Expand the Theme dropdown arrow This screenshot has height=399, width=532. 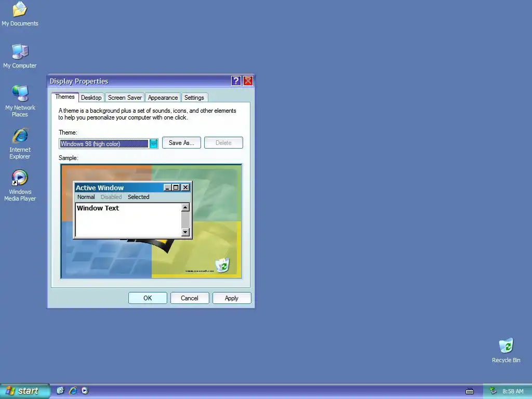[x=153, y=144]
